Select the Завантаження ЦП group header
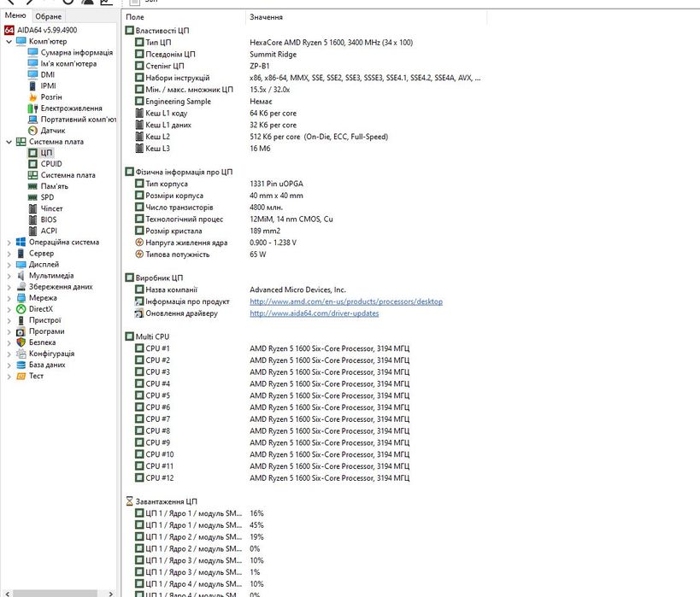 point(162,501)
